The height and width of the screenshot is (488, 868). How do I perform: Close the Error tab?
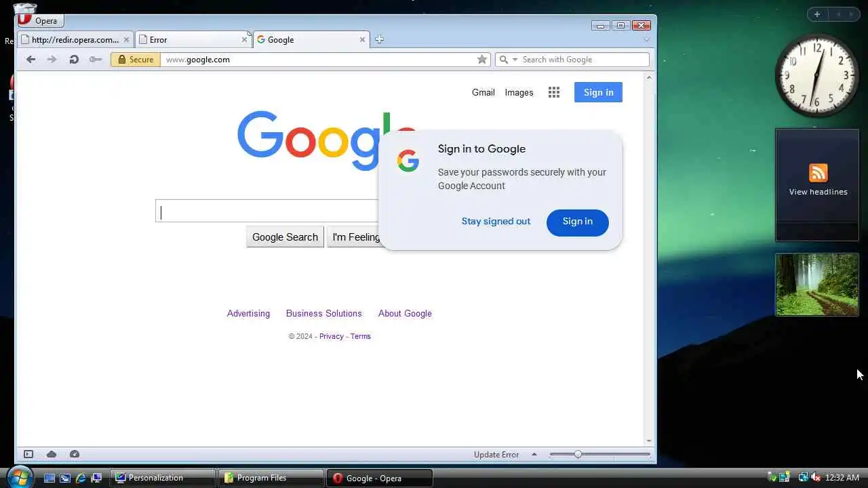[x=244, y=40]
